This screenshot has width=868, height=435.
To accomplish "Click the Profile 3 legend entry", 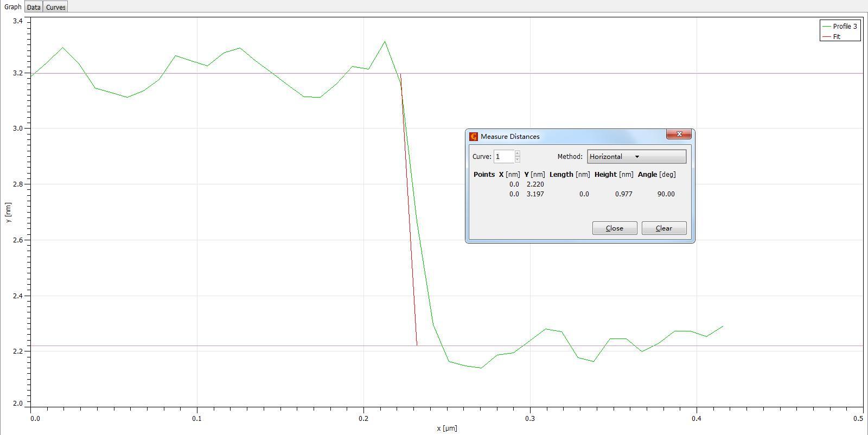I will (840, 27).
